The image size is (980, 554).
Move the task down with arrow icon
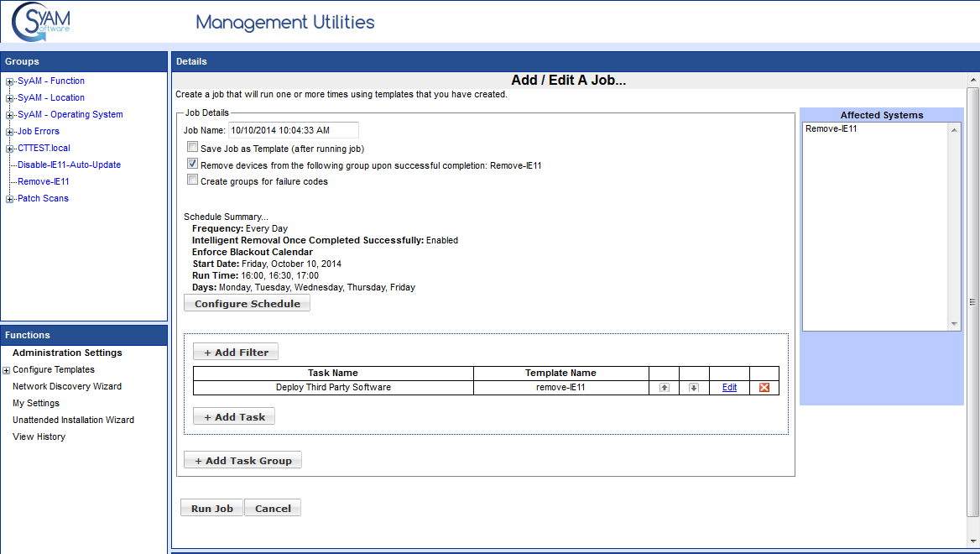pos(694,388)
